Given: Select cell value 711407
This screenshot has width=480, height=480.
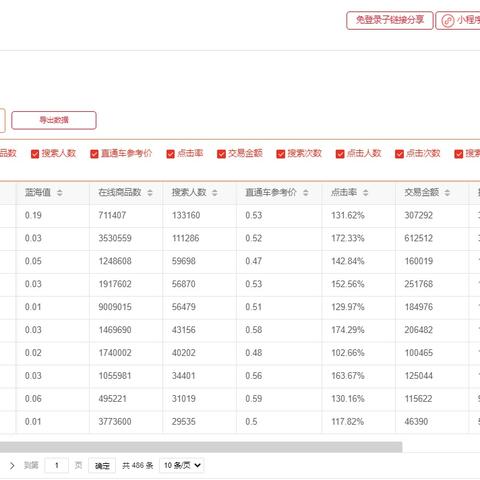Looking at the screenshot, I should [112, 215].
